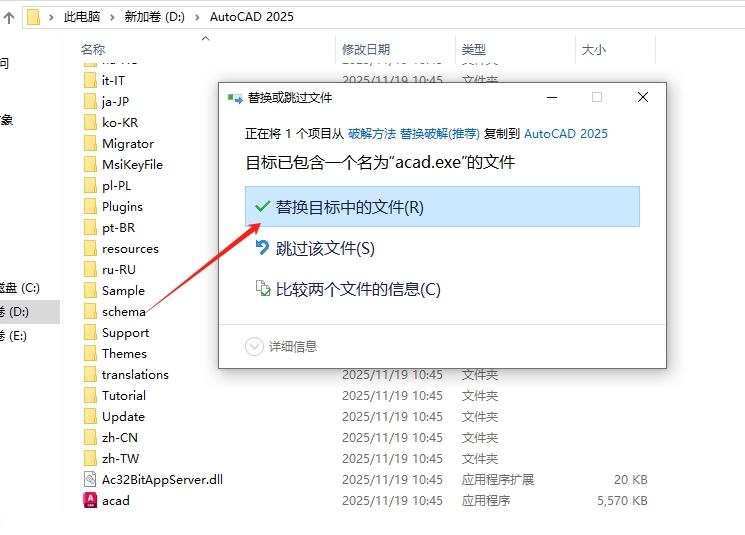Select the Plugins folder icon
This screenshot has width=745, height=535.
tap(90, 206)
